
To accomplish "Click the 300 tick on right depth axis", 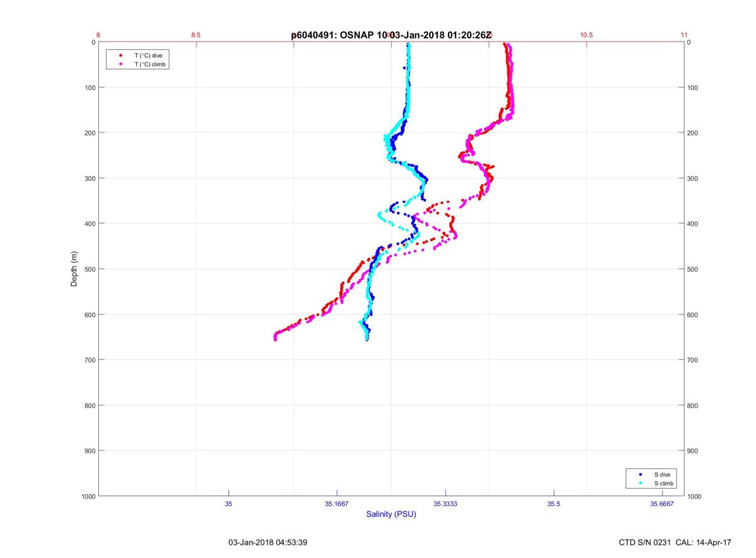I will tap(693, 178).
